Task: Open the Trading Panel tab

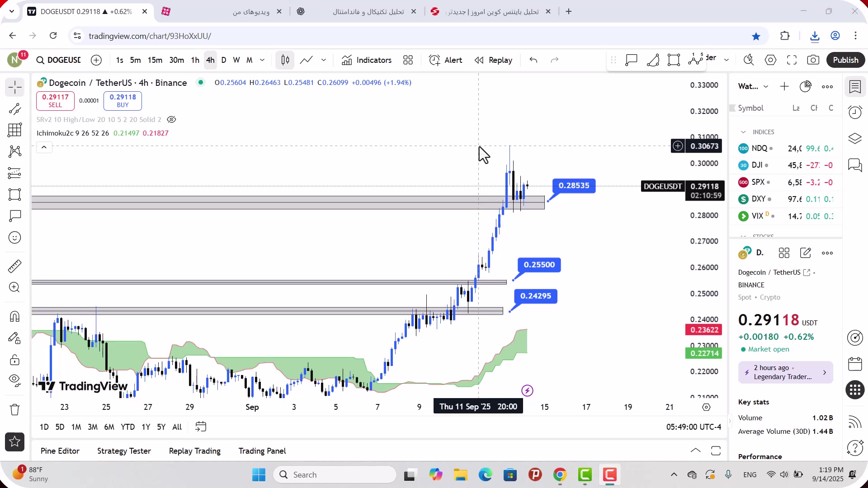Action: [x=262, y=451]
